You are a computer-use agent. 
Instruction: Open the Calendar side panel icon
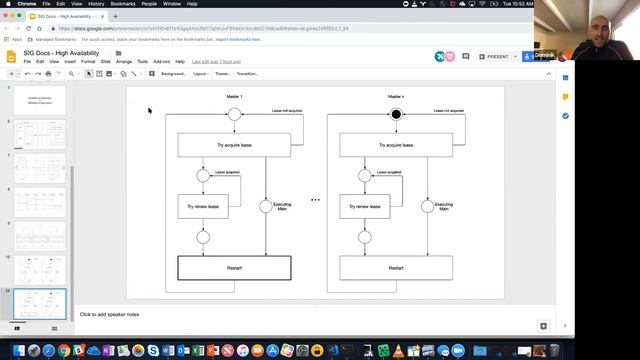tap(565, 78)
